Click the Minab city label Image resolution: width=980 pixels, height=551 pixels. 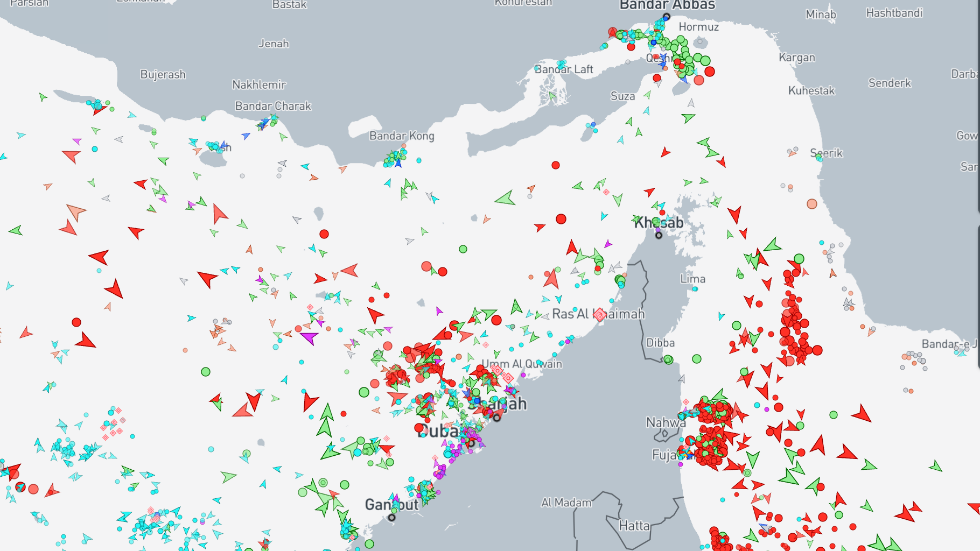pos(821,15)
